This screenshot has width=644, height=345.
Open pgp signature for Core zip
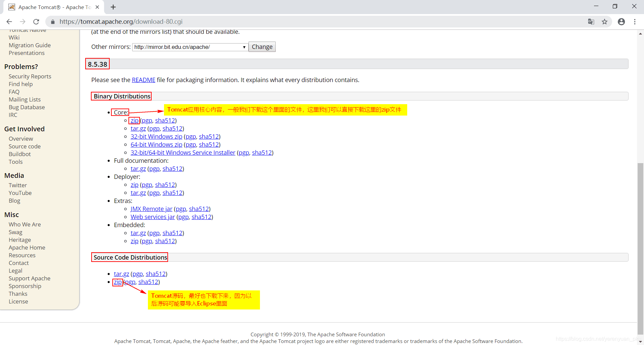(147, 121)
